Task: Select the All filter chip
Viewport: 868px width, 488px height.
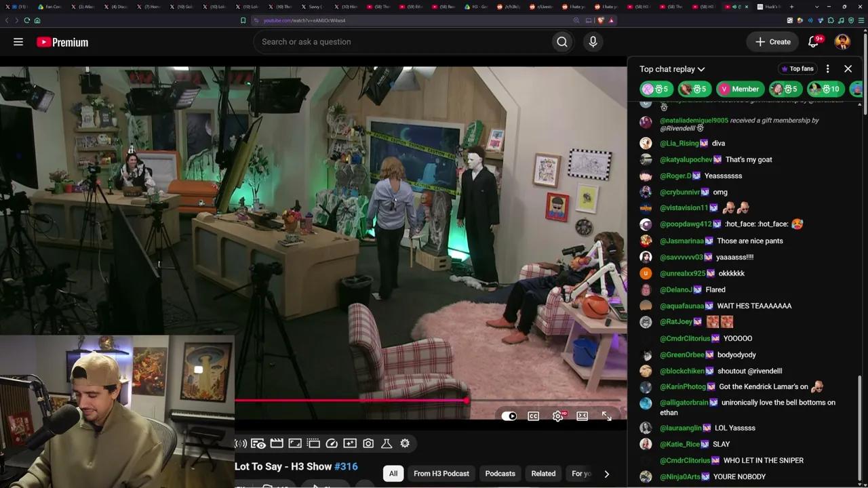Action: coord(393,474)
